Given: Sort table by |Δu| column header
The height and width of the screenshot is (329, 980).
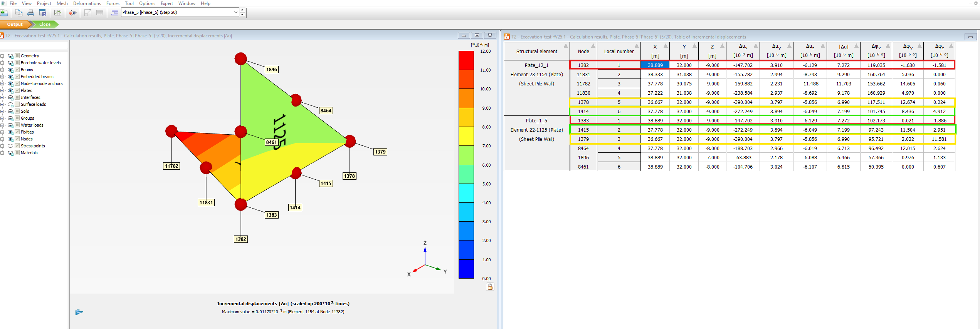Looking at the screenshot, I should (x=844, y=51).
